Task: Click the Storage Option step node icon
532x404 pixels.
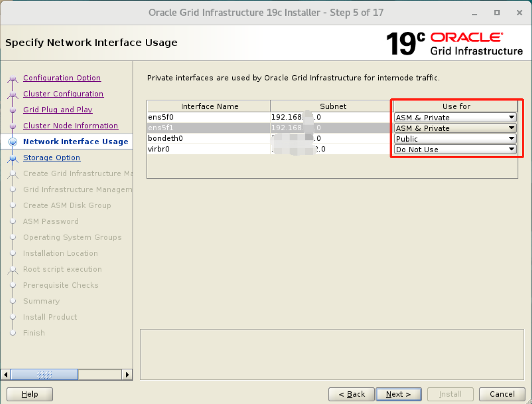Action: [x=13, y=158]
